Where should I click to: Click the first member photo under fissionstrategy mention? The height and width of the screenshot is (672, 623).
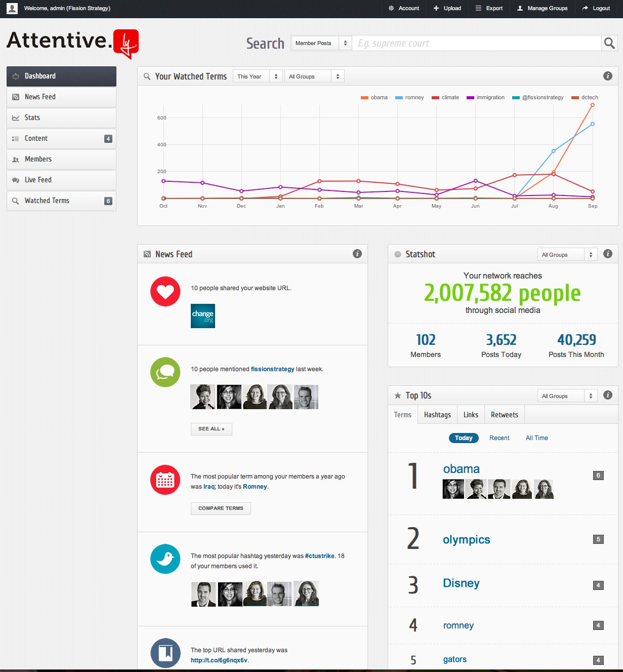pos(203,397)
